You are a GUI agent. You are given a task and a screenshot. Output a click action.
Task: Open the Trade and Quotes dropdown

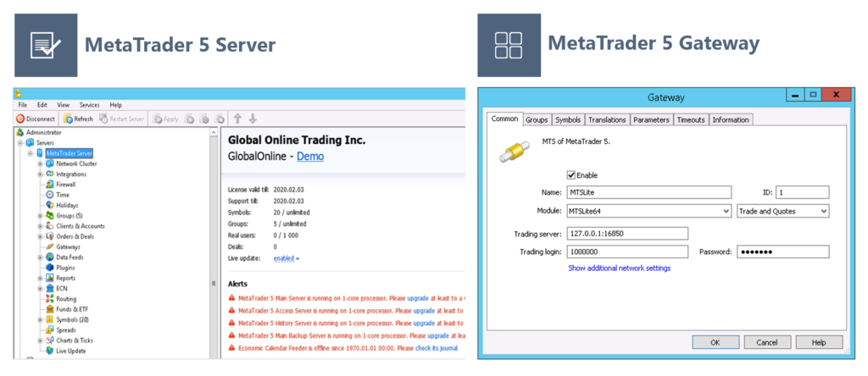coord(824,211)
